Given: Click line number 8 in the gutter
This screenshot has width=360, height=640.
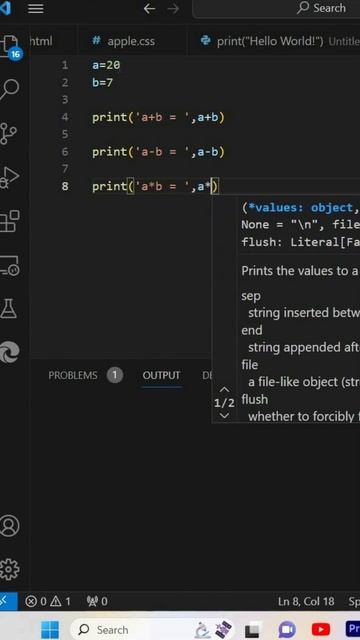Looking at the screenshot, I should (x=65, y=187).
